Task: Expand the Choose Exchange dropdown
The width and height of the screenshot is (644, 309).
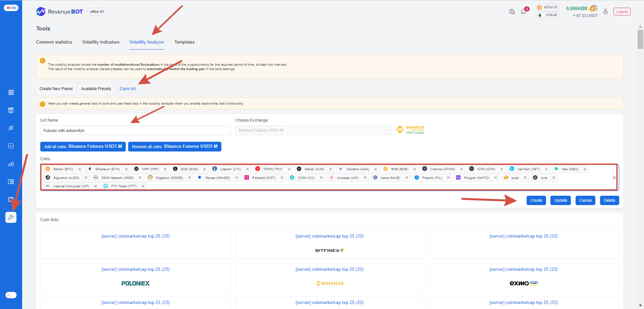Action: [x=313, y=130]
